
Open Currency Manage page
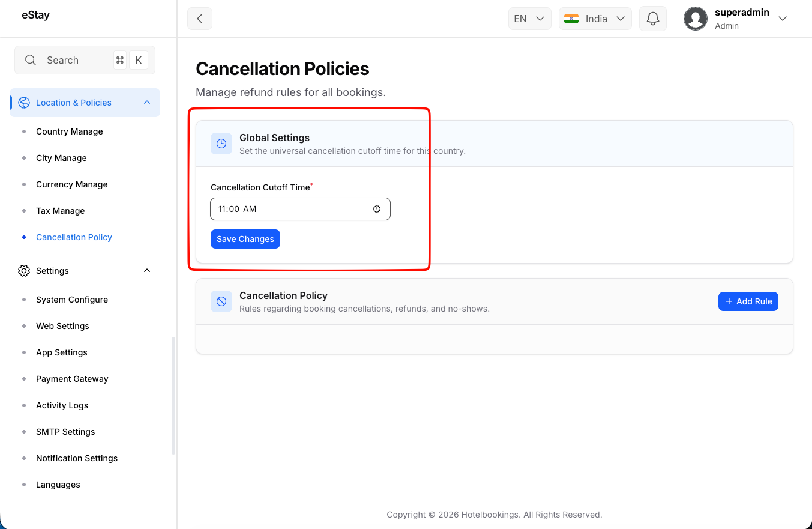click(x=72, y=184)
